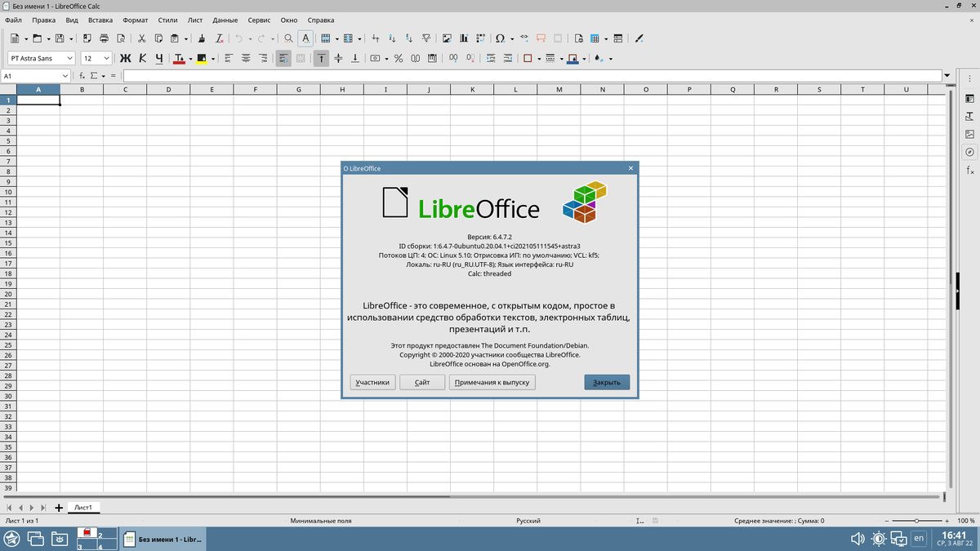Click the Function Wizard fx icon
This screenshot has width=980, height=551.
82,76
